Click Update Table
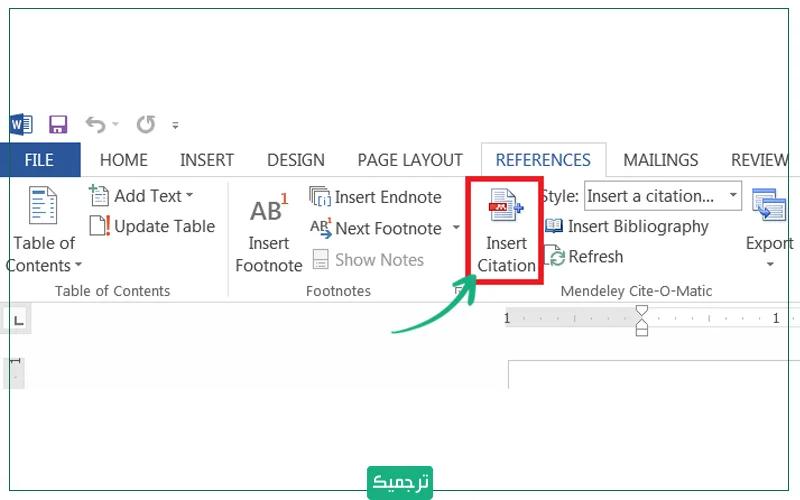The height and width of the screenshot is (500, 800). (152, 226)
